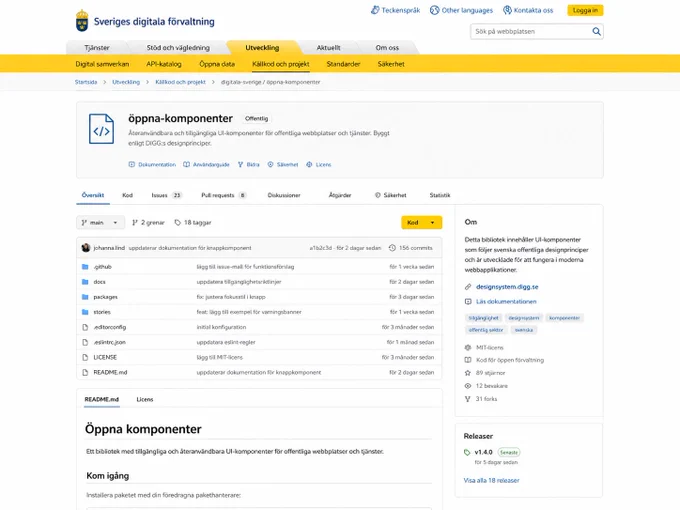Open Other languages link

[x=461, y=10]
